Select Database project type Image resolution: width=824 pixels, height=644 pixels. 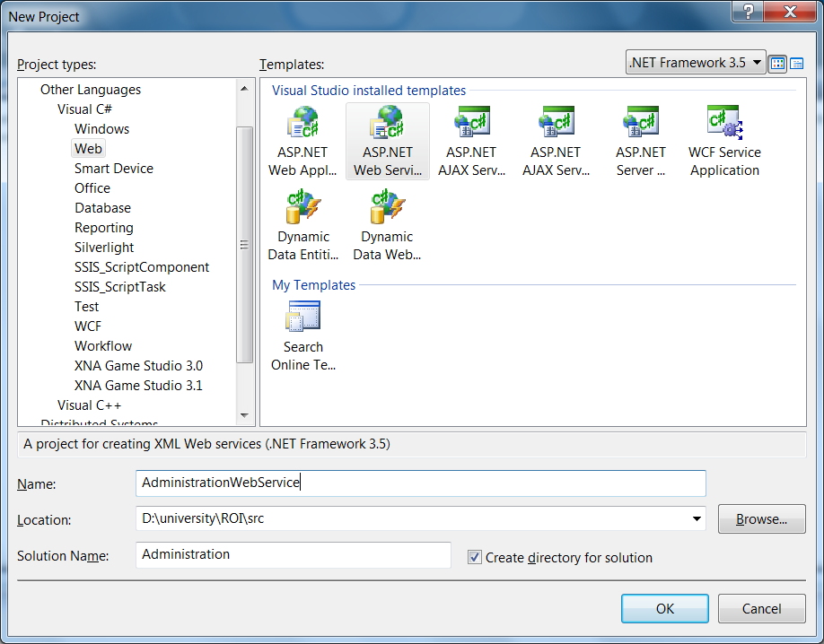point(102,208)
